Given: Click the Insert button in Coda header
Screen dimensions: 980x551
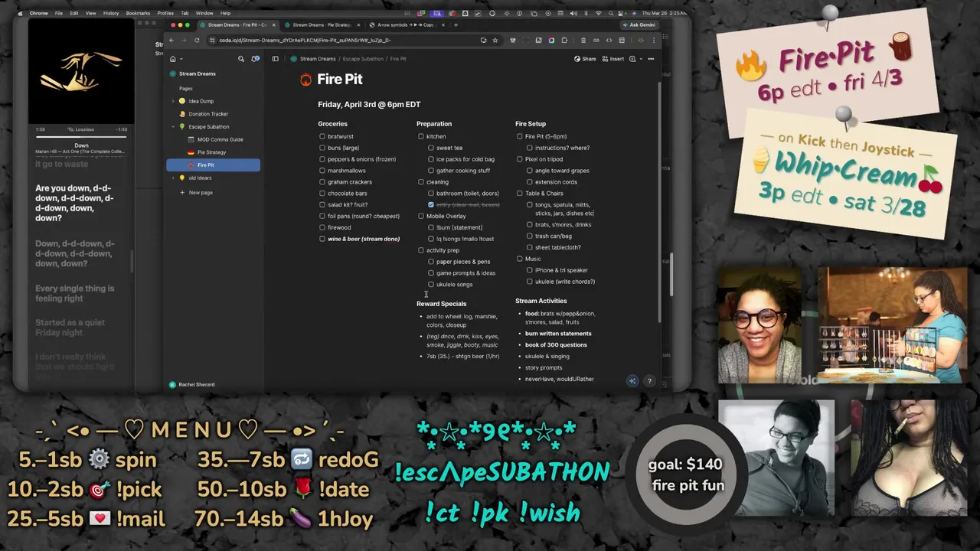Looking at the screenshot, I should [x=613, y=59].
